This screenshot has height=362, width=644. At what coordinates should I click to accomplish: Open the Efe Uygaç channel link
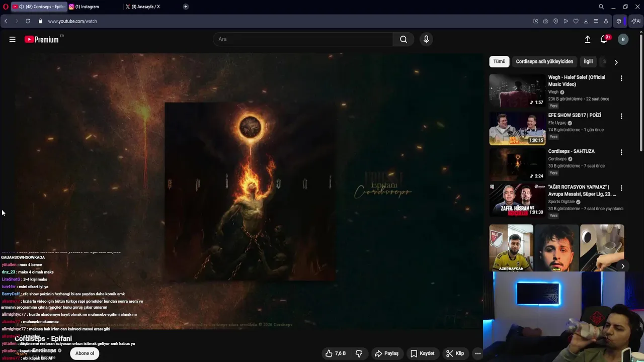pyautogui.click(x=557, y=123)
